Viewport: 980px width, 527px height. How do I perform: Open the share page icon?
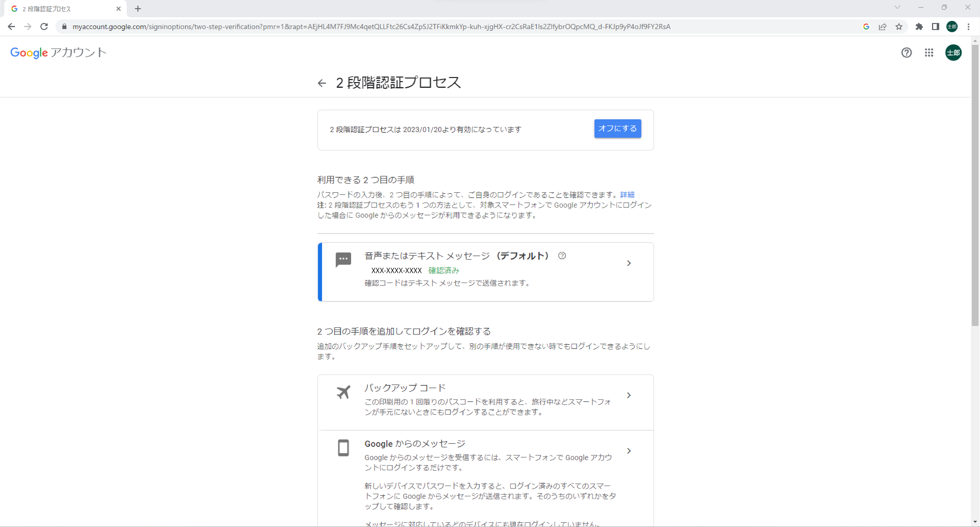882,27
